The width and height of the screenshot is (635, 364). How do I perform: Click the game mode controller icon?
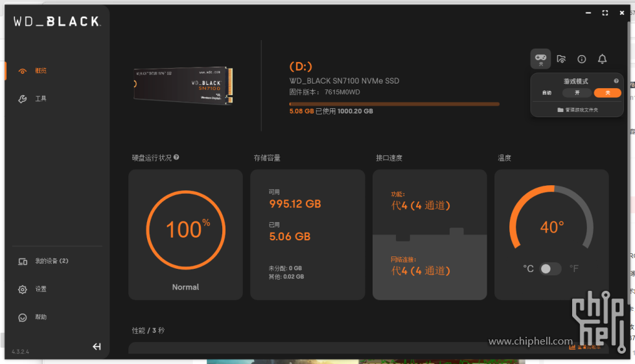pos(540,59)
